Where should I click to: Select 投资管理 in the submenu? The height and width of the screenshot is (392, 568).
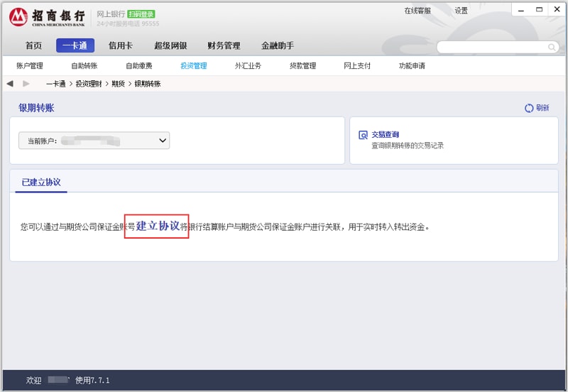(x=193, y=66)
